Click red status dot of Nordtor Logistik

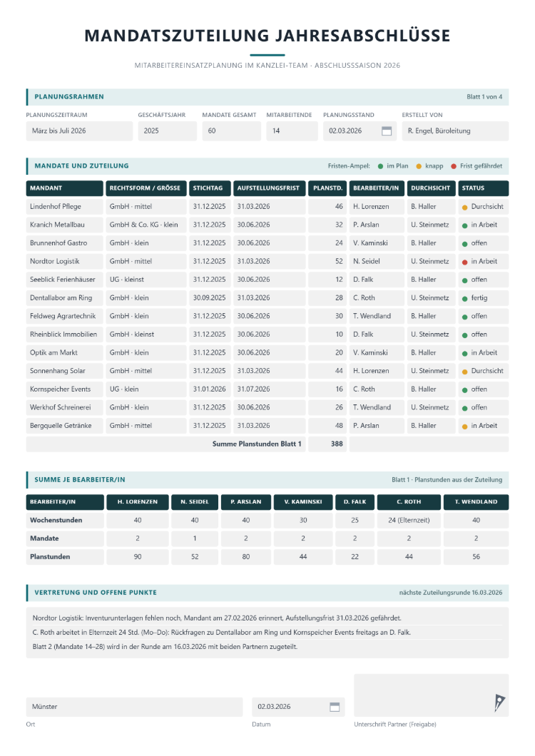click(464, 262)
